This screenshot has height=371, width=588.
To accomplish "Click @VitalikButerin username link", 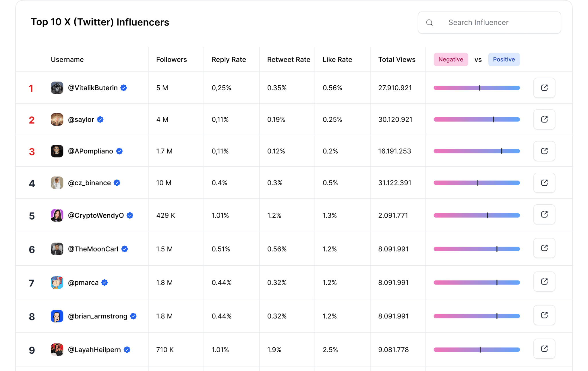I will 93,88.
